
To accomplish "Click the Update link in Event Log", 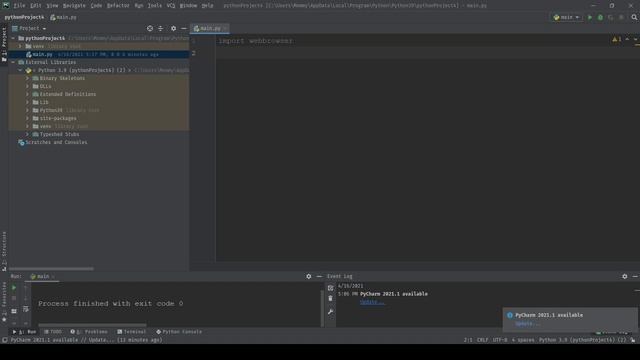I will 371,302.
